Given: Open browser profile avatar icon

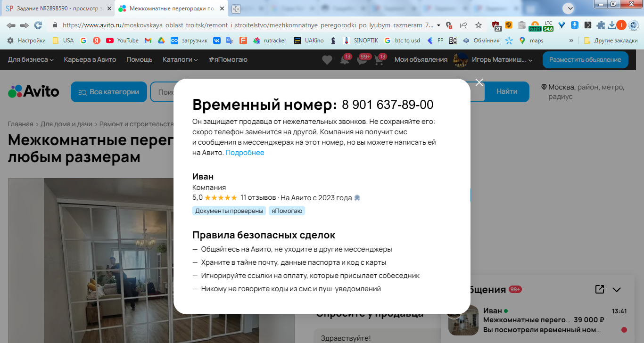Looking at the screenshot, I should click(621, 25).
